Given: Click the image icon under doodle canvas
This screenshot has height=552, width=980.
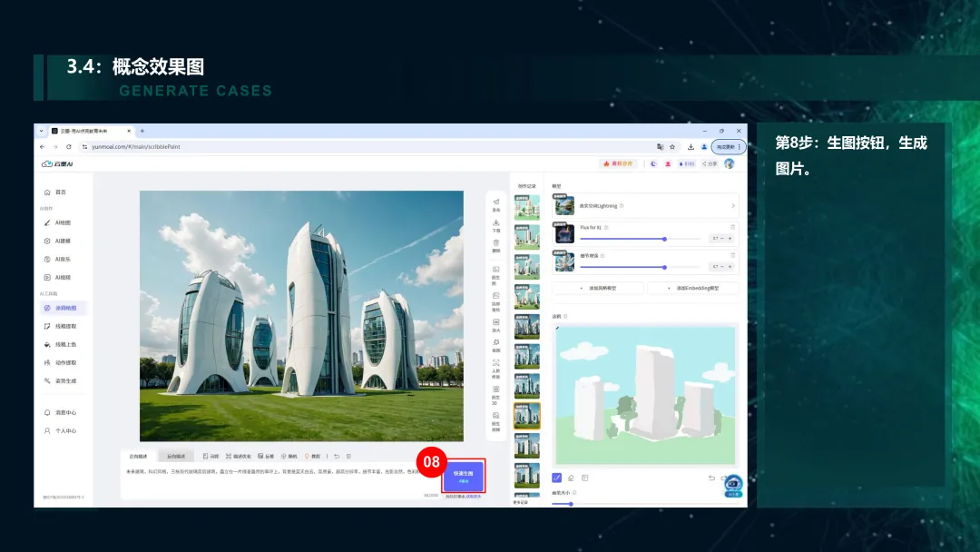Looking at the screenshot, I should tap(585, 478).
